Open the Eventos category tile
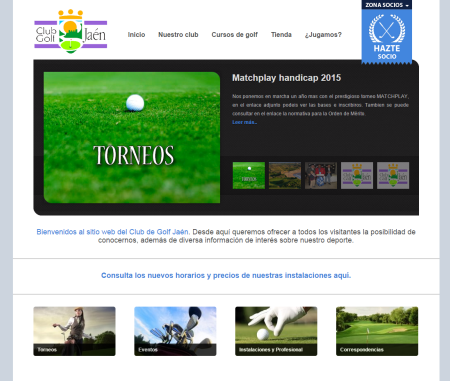The image size is (450, 381). (175, 331)
